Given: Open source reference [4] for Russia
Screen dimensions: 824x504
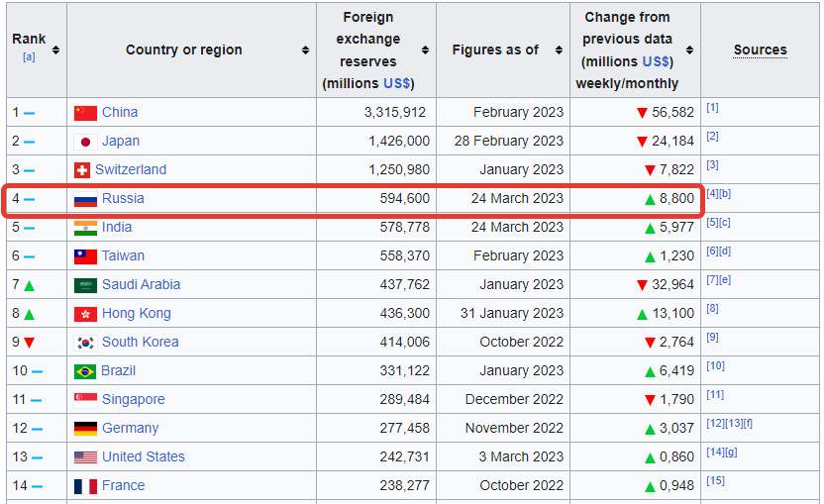Looking at the screenshot, I should coord(713,194).
